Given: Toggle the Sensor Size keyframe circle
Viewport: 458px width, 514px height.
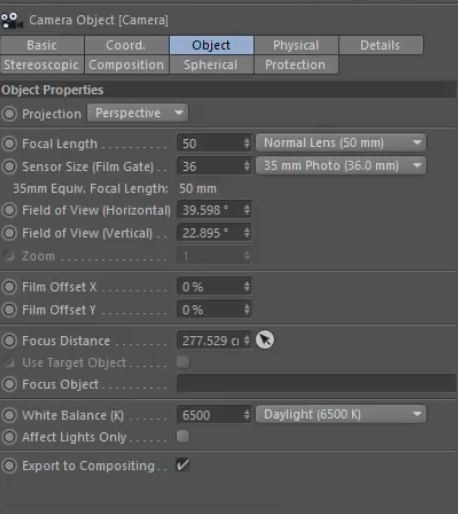Looking at the screenshot, I should pos(9,166).
